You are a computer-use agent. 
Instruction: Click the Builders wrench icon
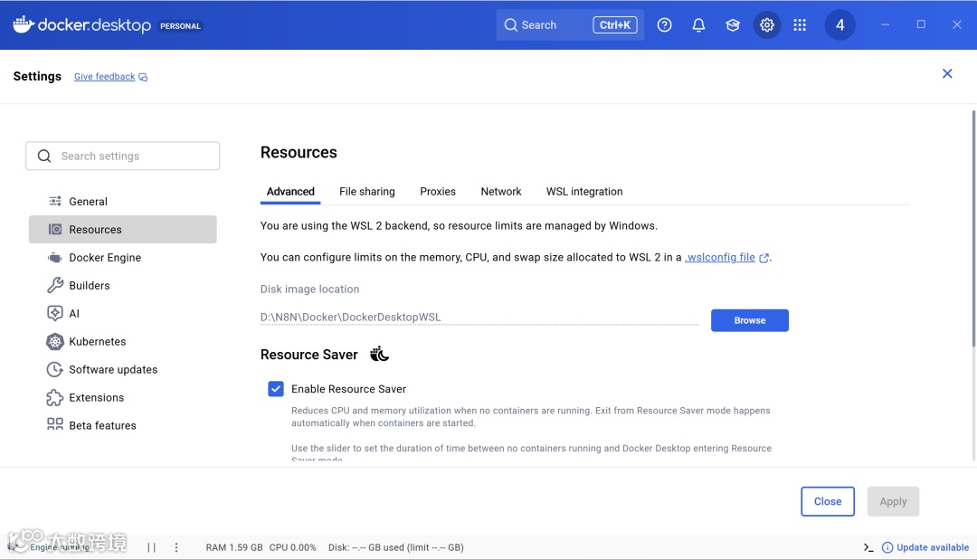coord(55,285)
